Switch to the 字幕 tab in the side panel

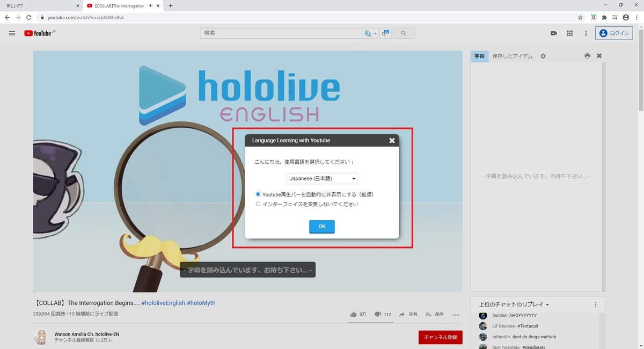[480, 56]
